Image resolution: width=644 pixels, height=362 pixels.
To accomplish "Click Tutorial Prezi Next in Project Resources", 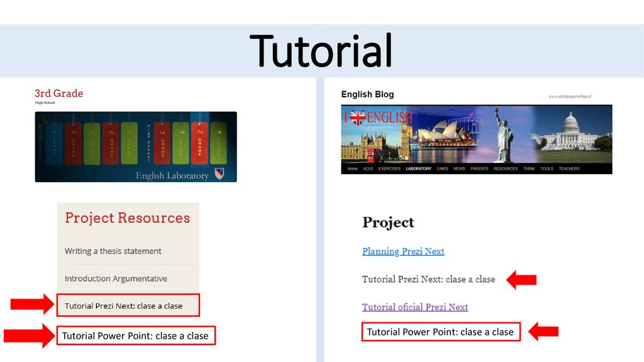I will (128, 305).
